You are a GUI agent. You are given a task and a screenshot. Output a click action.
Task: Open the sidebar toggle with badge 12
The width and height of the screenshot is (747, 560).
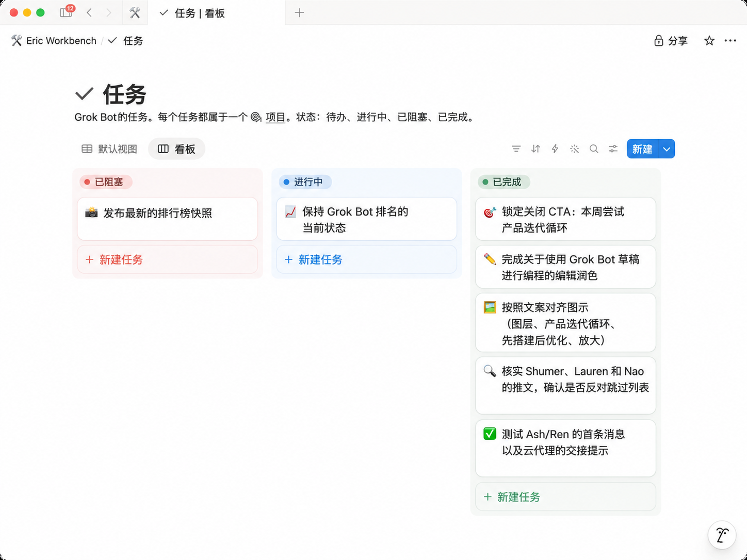pos(66,12)
